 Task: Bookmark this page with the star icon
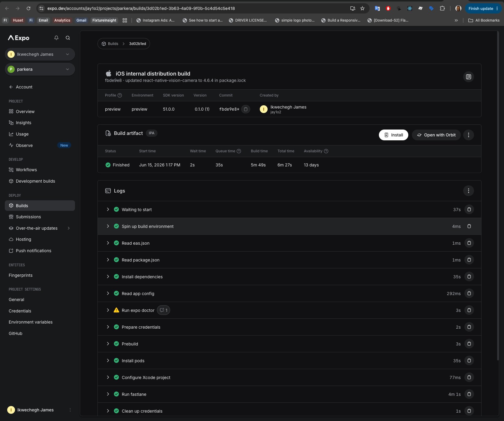(362, 8)
